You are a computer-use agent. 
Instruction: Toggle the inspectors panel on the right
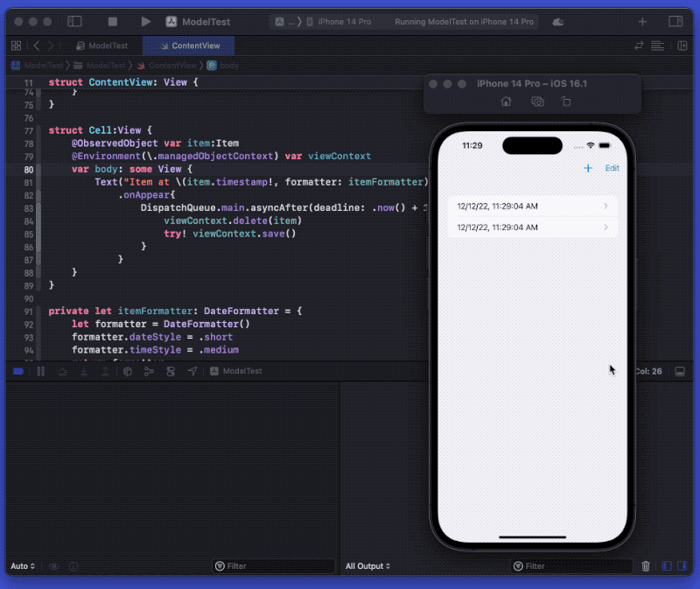pos(675,21)
